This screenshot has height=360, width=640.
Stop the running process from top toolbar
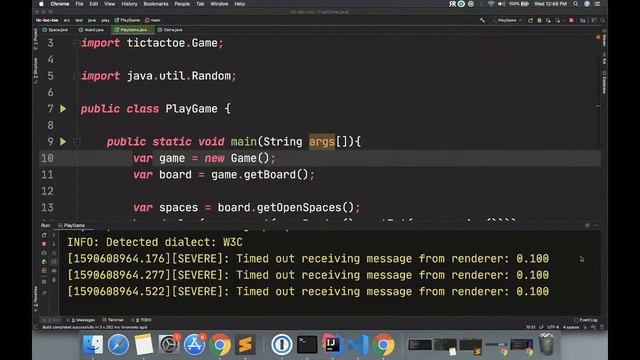pos(571,20)
